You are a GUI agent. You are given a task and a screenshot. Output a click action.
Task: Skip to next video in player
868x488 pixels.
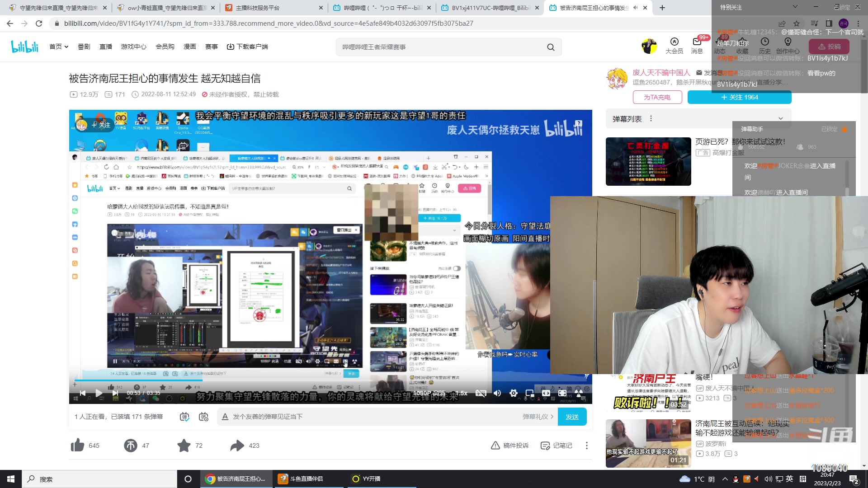point(115,393)
